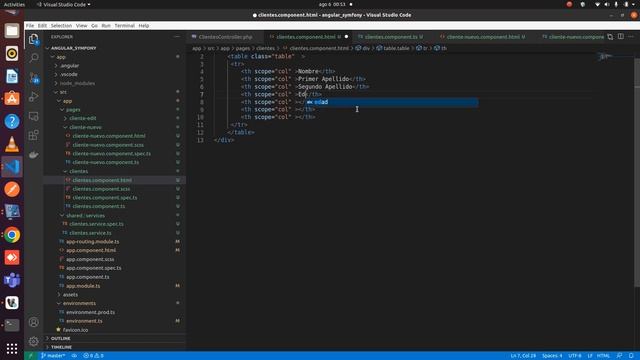The height and width of the screenshot is (360, 640).
Task: Open the File menu
Action: pyautogui.click(x=30, y=25)
